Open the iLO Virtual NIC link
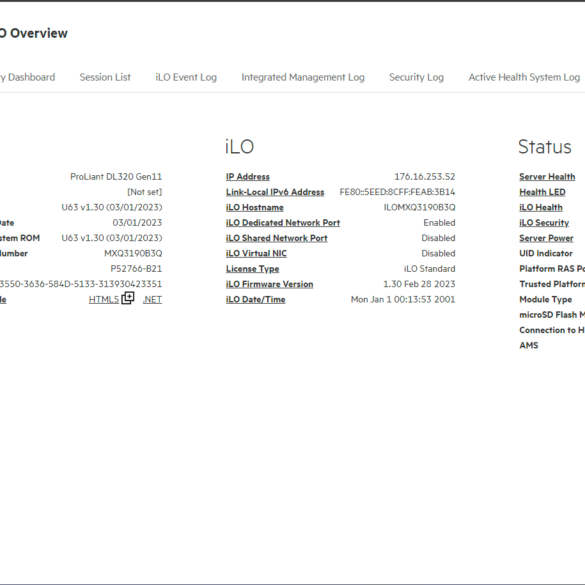This screenshot has height=585, width=585. [x=256, y=253]
